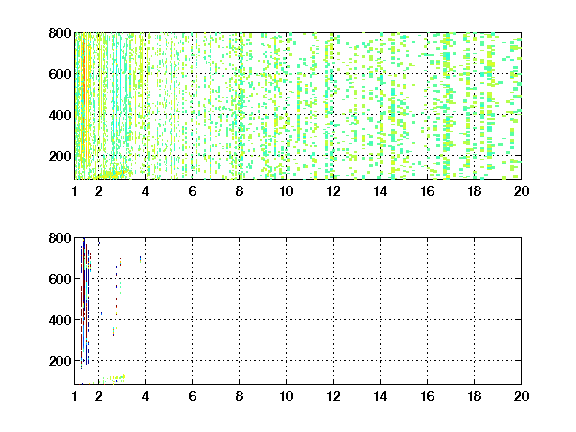Click x-axis tick label 1 under bottom plot
Viewport: 576px width, 432px height.
click(x=75, y=396)
